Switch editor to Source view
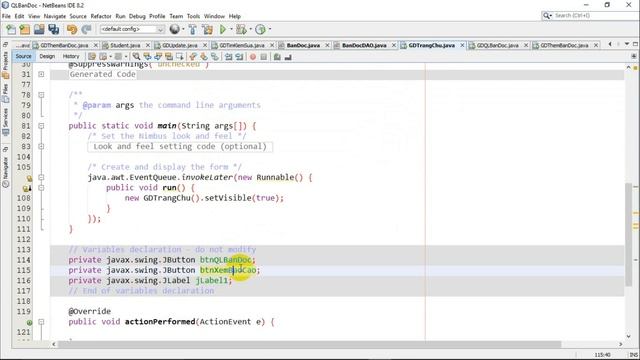 [23, 56]
